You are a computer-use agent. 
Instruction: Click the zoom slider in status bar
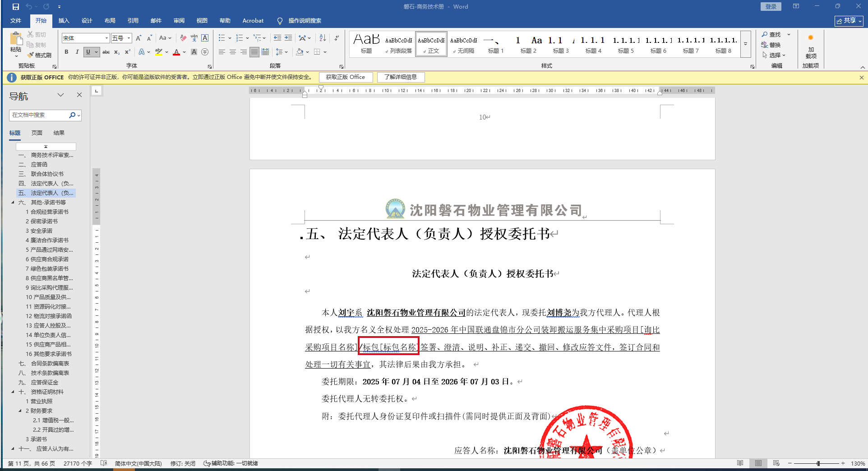818,463
